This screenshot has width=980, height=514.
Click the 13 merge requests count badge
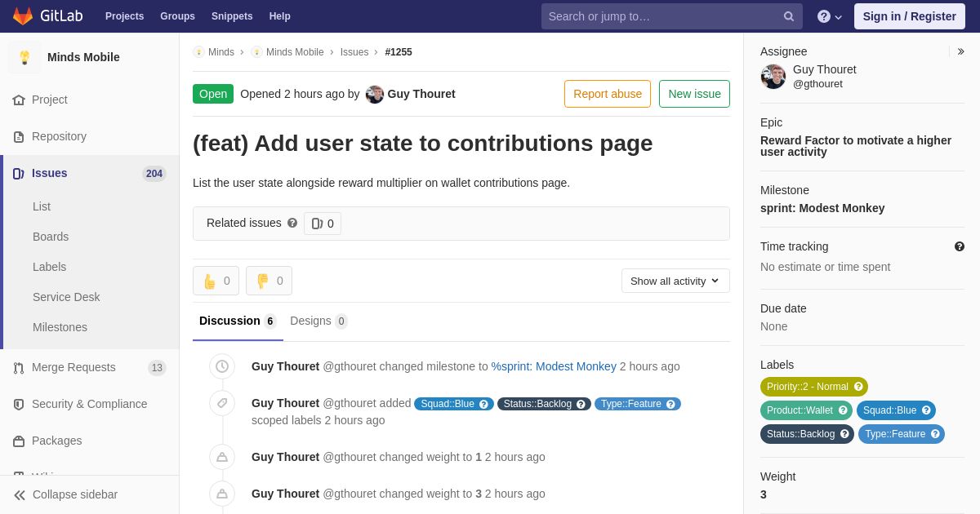(157, 368)
